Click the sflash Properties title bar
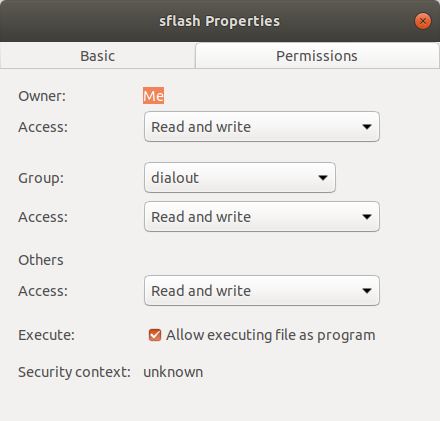 pos(219,21)
